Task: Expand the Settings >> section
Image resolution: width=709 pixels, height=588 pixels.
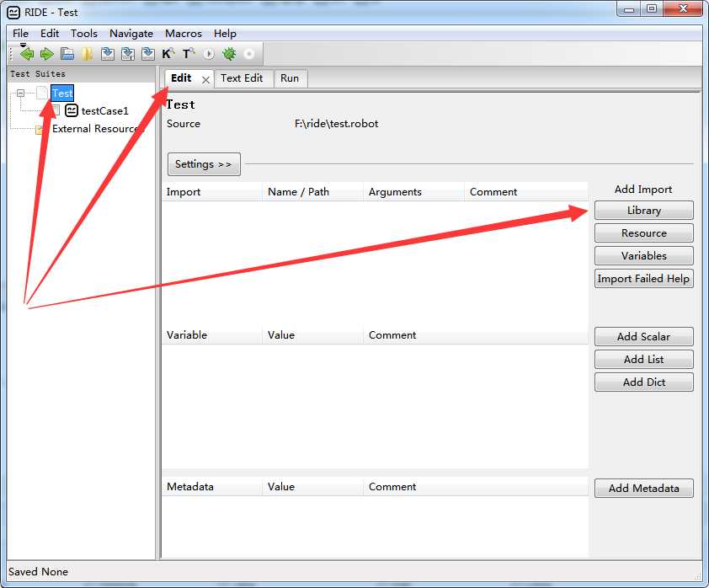Action: click(204, 164)
